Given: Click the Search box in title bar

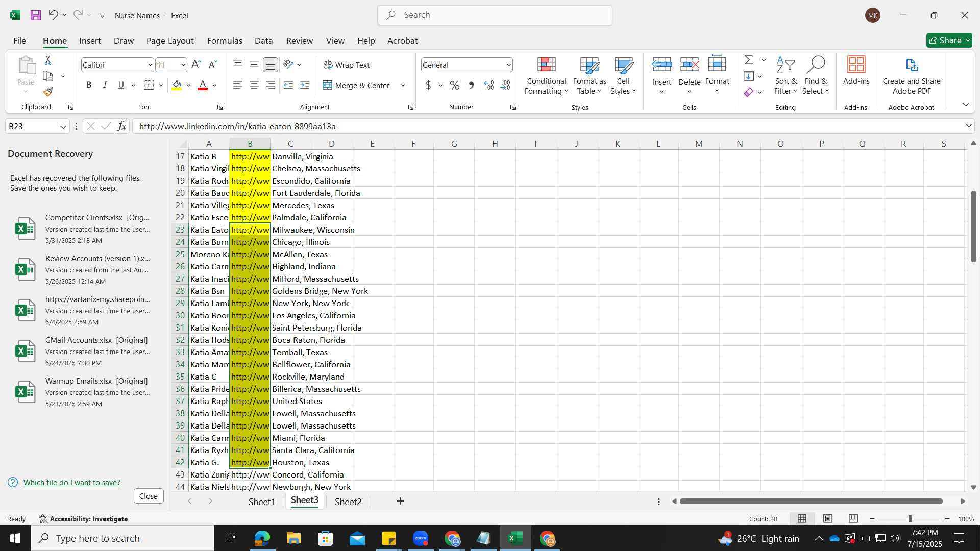Looking at the screenshot, I should [x=495, y=15].
